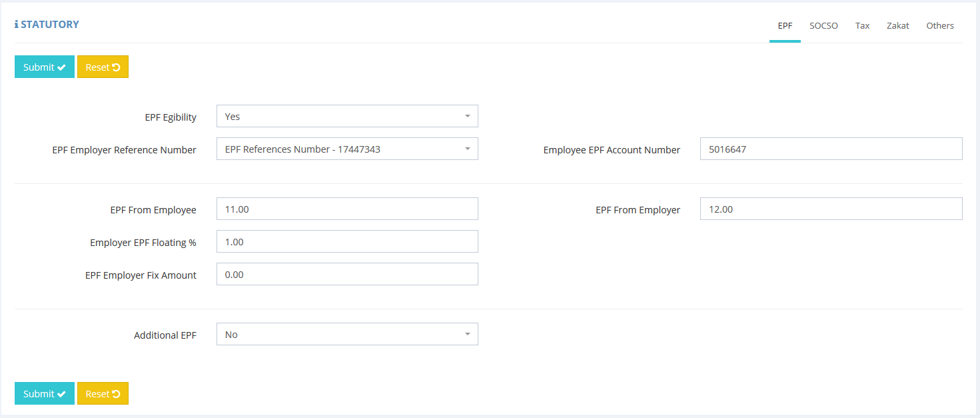Open the EPF Egibility dropdown
This screenshot has width=980, height=418.
346,116
